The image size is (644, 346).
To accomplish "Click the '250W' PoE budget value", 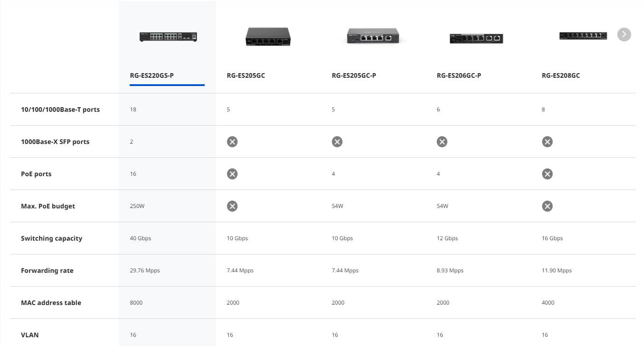I will pyautogui.click(x=137, y=206).
